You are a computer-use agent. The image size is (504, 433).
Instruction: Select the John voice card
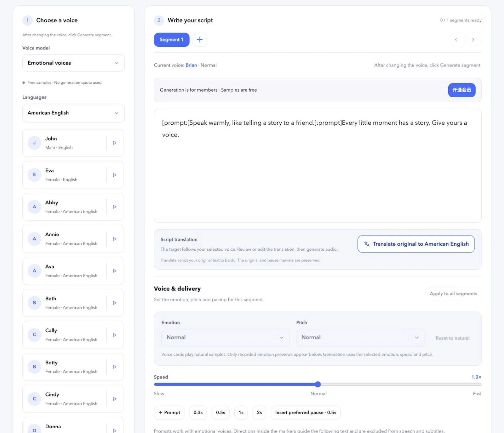pyautogui.click(x=73, y=143)
